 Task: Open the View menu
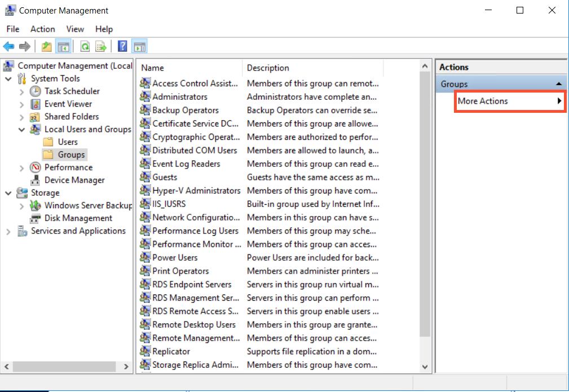75,29
